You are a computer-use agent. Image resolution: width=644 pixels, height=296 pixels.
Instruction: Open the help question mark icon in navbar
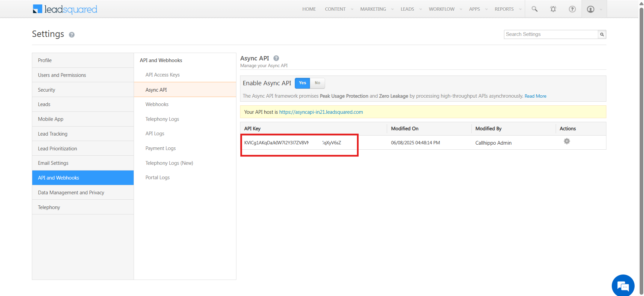click(572, 9)
